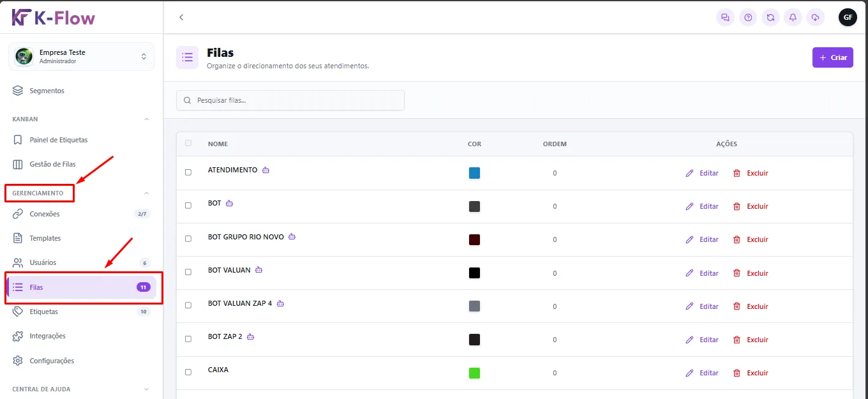Click the bot icon beside BOT ZAP 2
The width and height of the screenshot is (868, 399).
tap(251, 336)
